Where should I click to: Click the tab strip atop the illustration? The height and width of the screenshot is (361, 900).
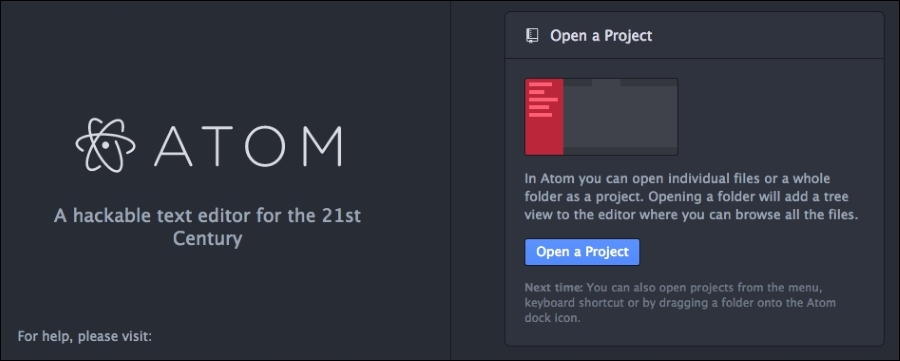click(620, 83)
